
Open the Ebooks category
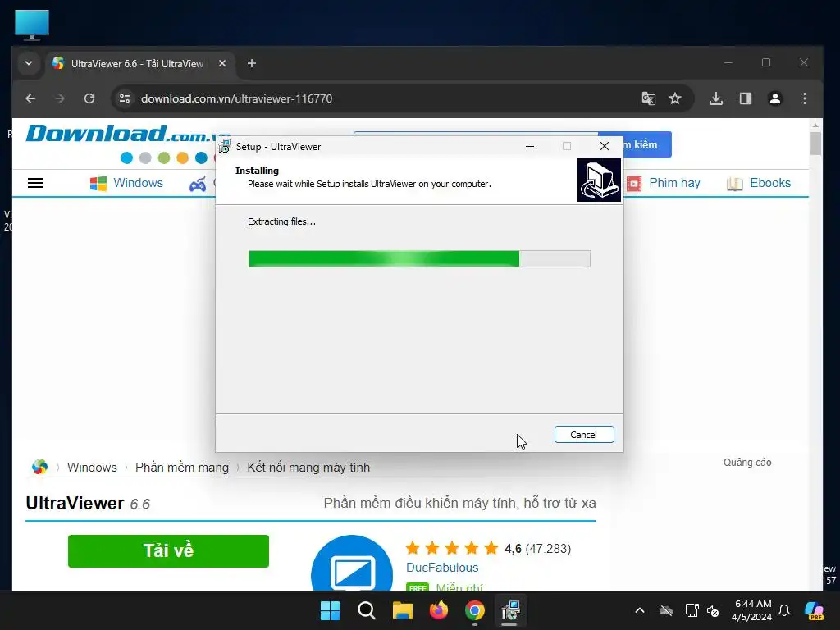tap(759, 183)
